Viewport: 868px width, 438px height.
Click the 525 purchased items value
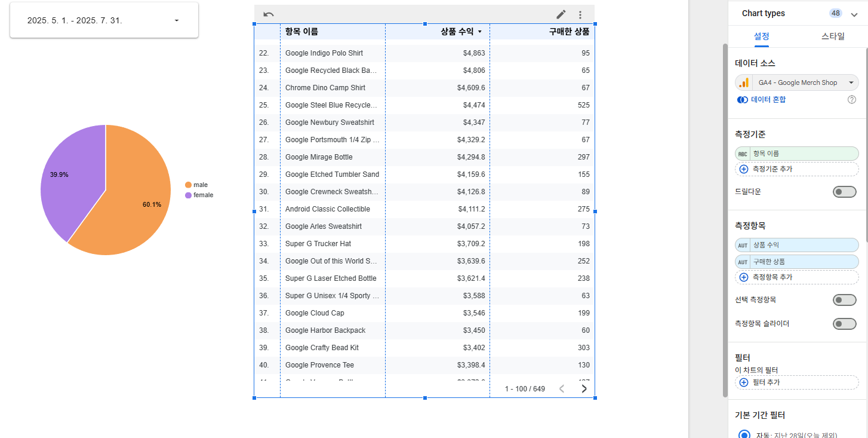coord(584,105)
